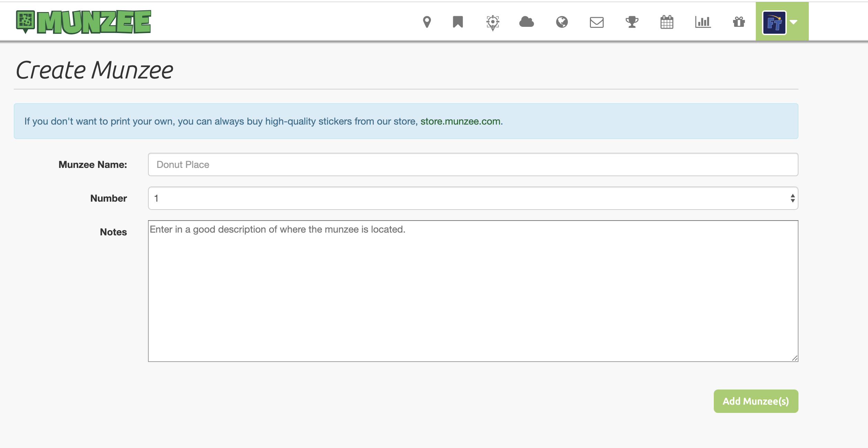Click the Add Munzee(s) button

pyautogui.click(x=756, y=401)
